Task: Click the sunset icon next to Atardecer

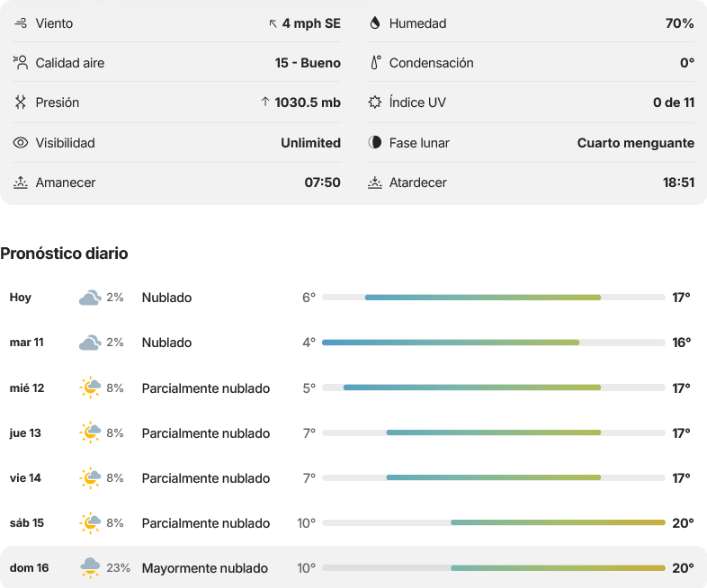Action: (x=375, y=183)
